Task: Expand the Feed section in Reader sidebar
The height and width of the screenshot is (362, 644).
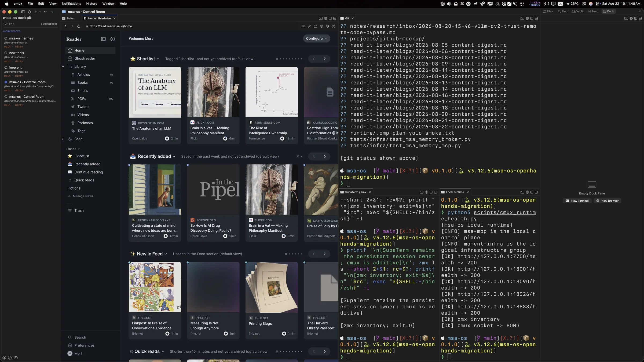Action: point(63,139)
